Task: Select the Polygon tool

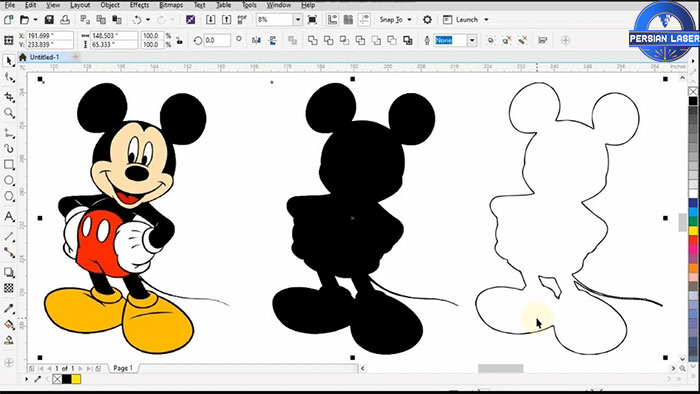Action: tap(9, 196)
